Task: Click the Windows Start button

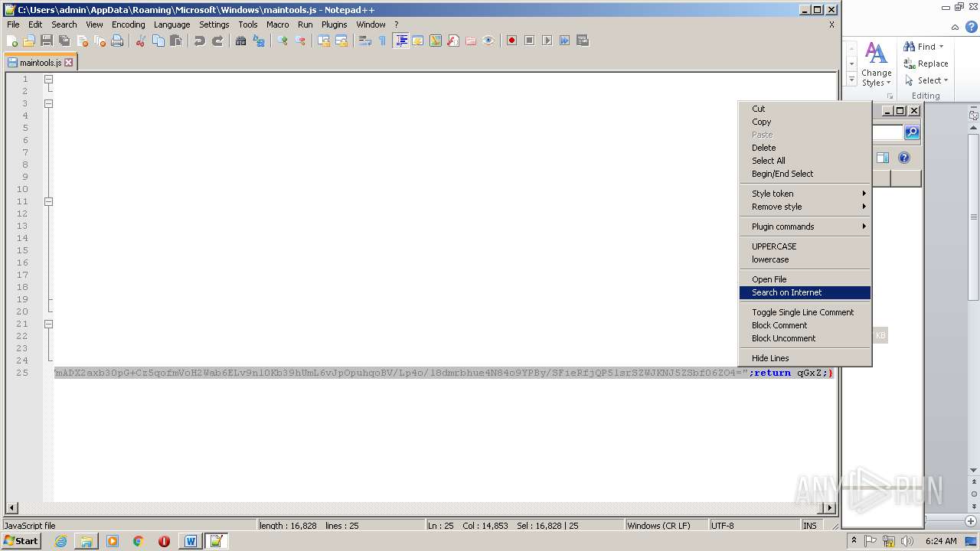Action: (x=21, y=541)
